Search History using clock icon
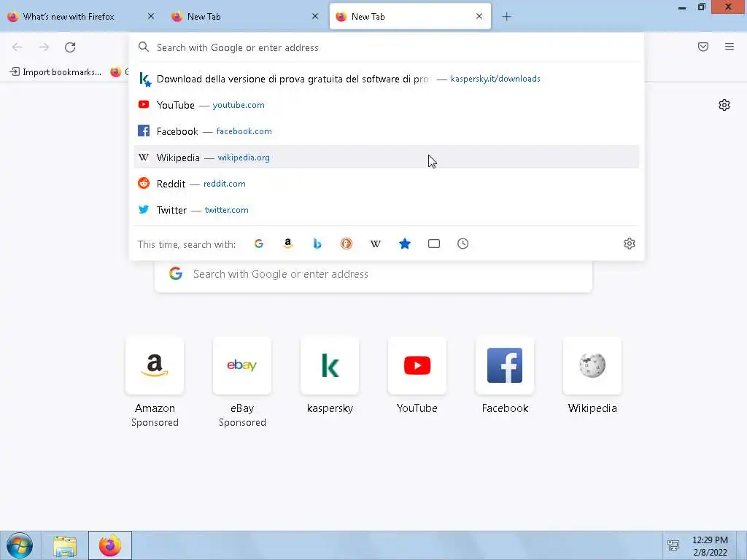Screen dimensions: 747x560 coord(463,244)
